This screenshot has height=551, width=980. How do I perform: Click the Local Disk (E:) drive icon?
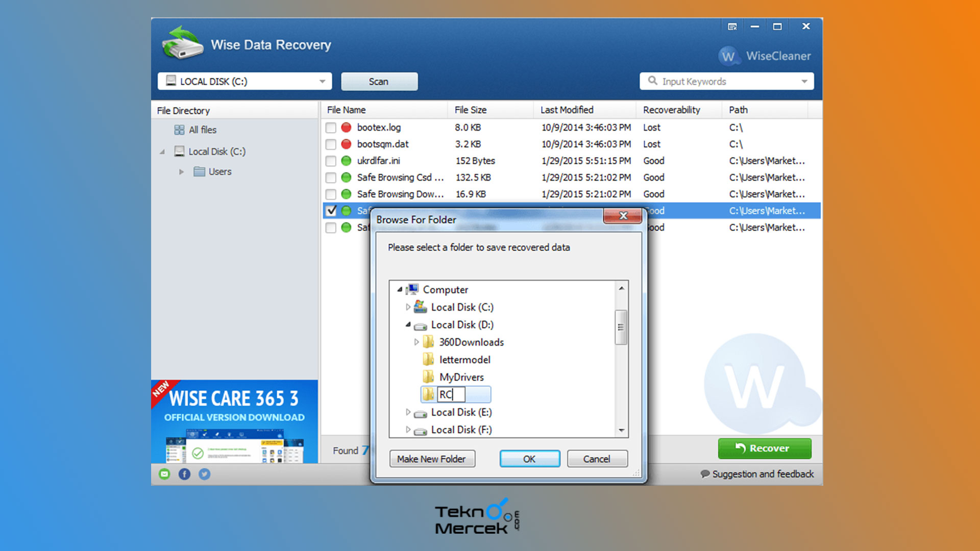point(420,413)
